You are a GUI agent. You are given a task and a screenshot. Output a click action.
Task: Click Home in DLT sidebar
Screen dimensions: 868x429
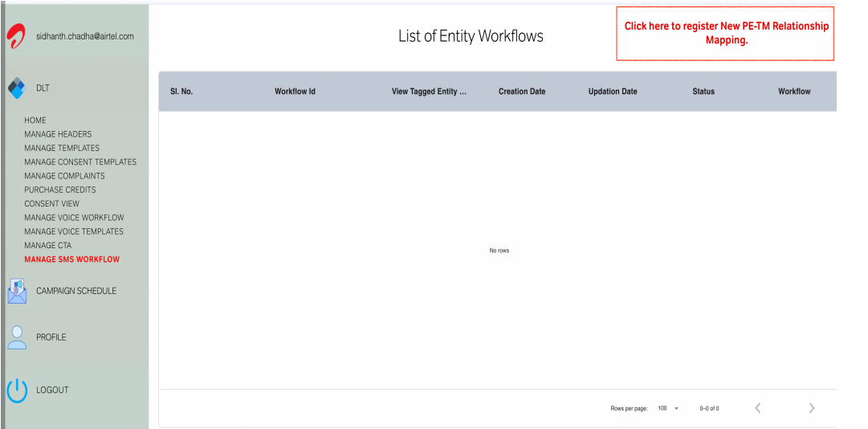point(35,121)
